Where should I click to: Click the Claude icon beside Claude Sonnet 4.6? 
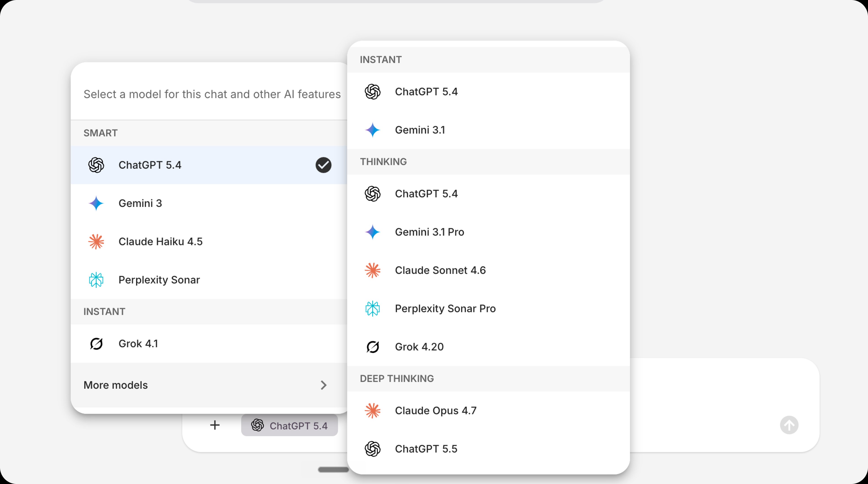(x=373, y=270)
